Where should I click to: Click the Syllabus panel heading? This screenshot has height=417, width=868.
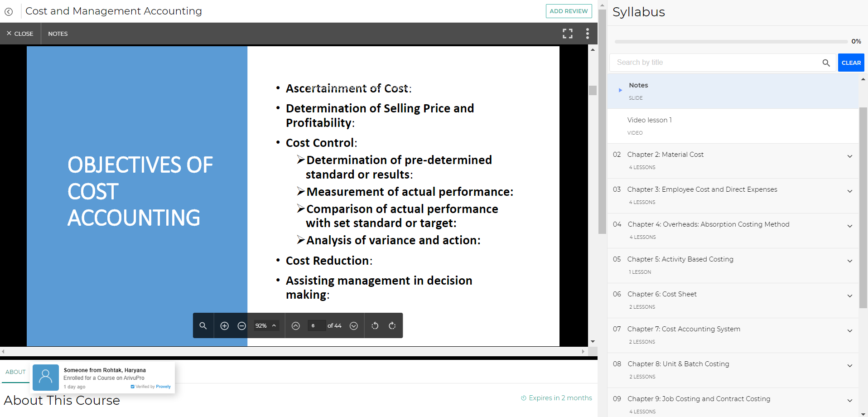[639, 12]
